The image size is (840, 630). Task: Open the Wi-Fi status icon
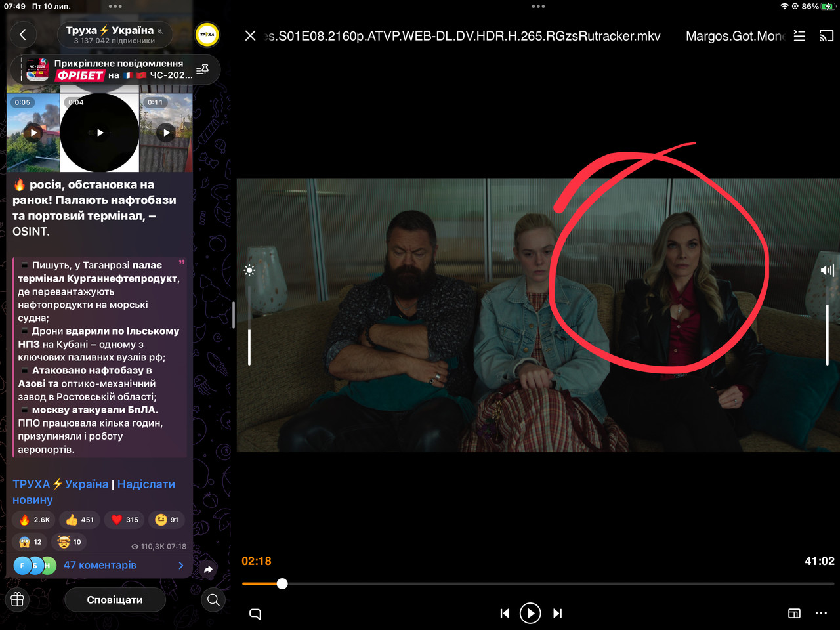tap(784, 6)
